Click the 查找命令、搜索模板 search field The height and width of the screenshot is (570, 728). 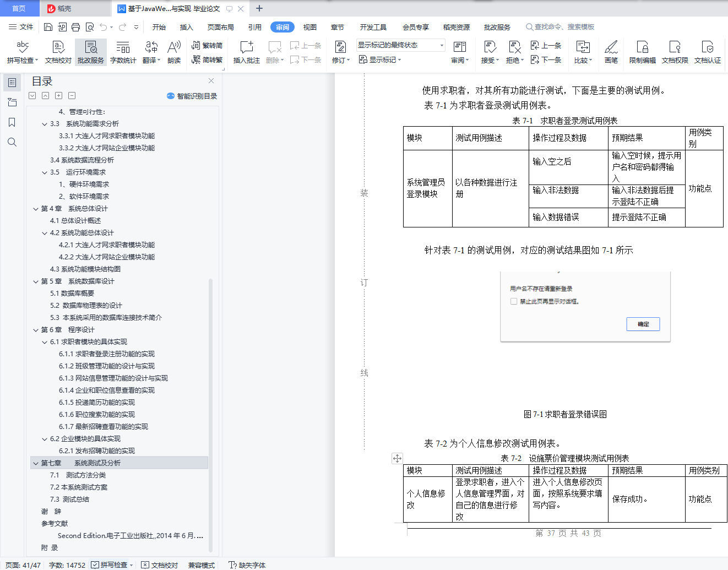pos(560,27)
